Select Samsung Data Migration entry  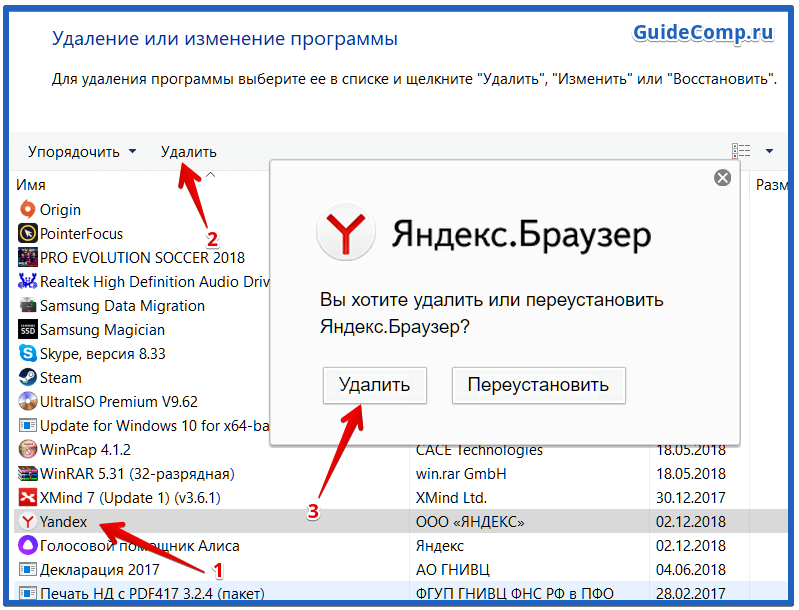pyautogui.click(x=122, y=305)
